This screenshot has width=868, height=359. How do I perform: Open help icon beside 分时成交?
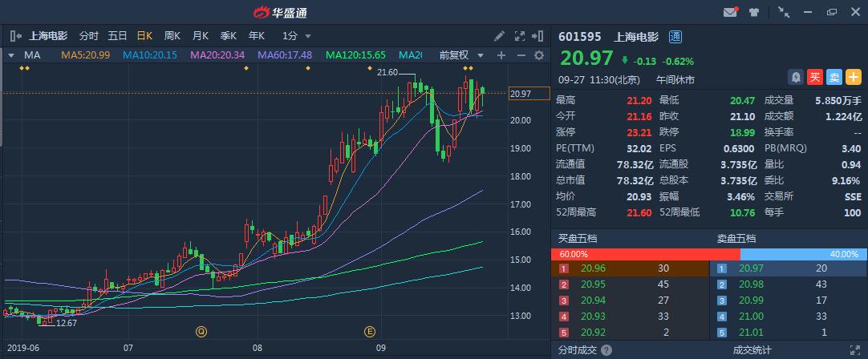(x=606, y=350)
